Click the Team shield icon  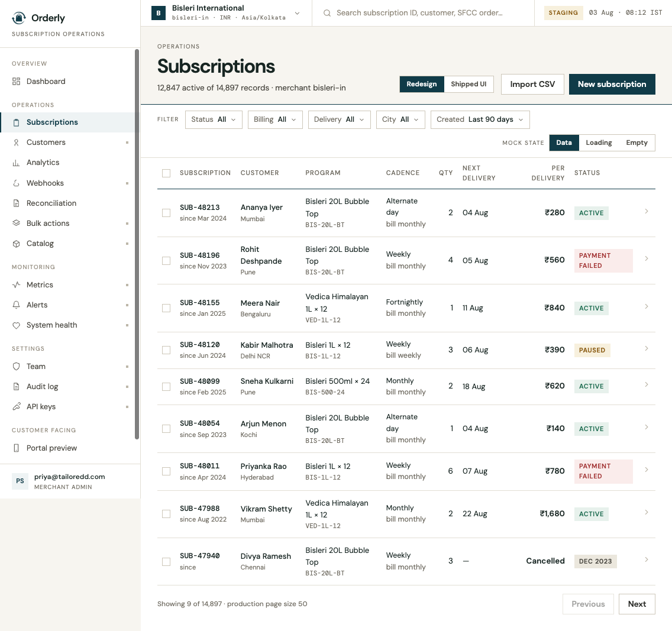17,367
